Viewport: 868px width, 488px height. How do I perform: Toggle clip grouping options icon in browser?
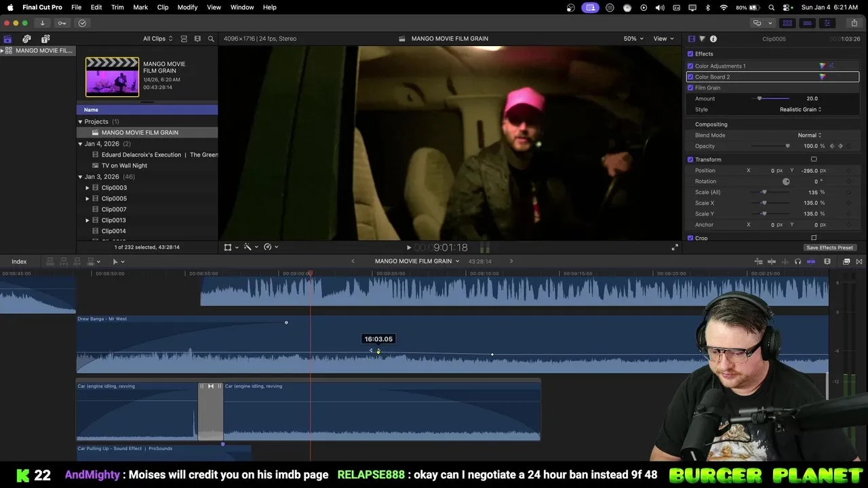184,39
